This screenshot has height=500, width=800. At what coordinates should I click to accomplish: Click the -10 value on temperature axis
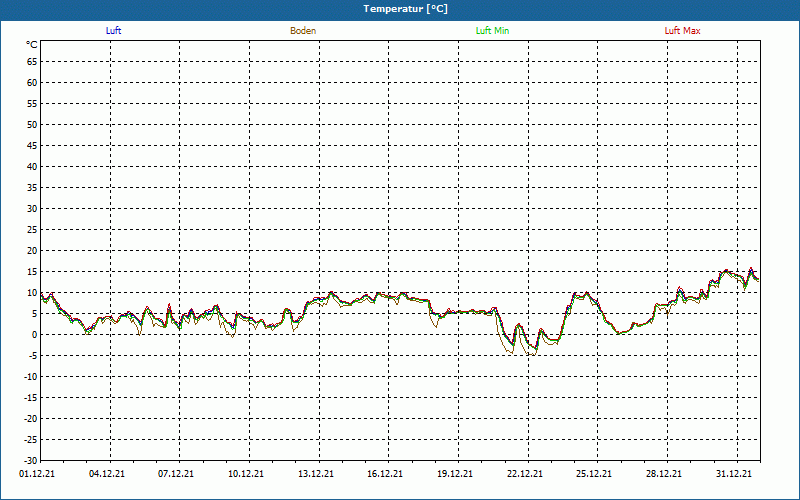[31, 377]
